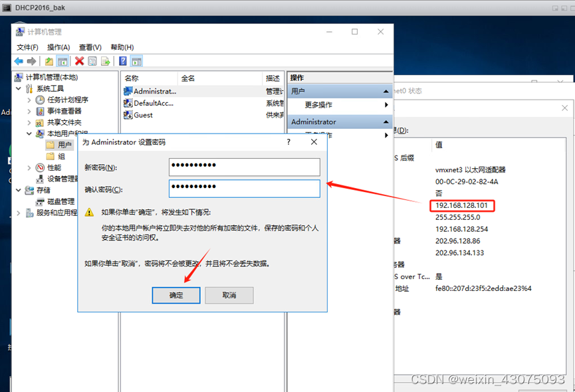
Task: Click the Back arrow toolbar icon
Action: [x=19, y=61]
